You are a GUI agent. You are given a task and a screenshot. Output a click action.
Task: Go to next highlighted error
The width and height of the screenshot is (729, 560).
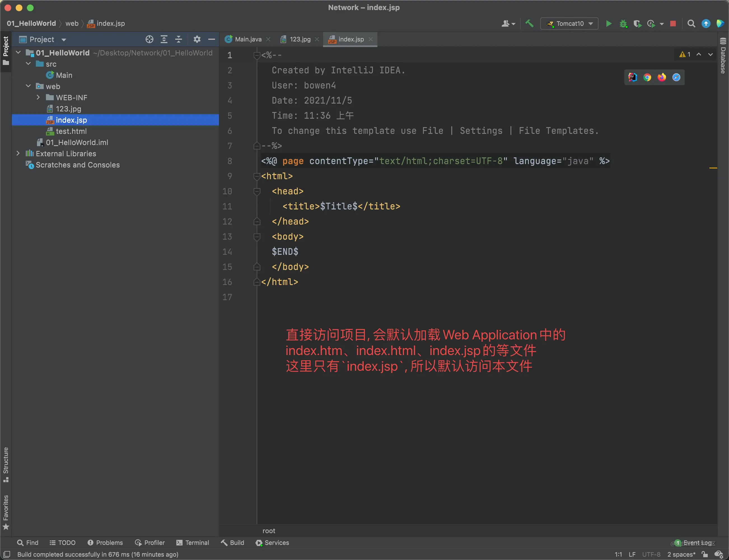(710, 54)
